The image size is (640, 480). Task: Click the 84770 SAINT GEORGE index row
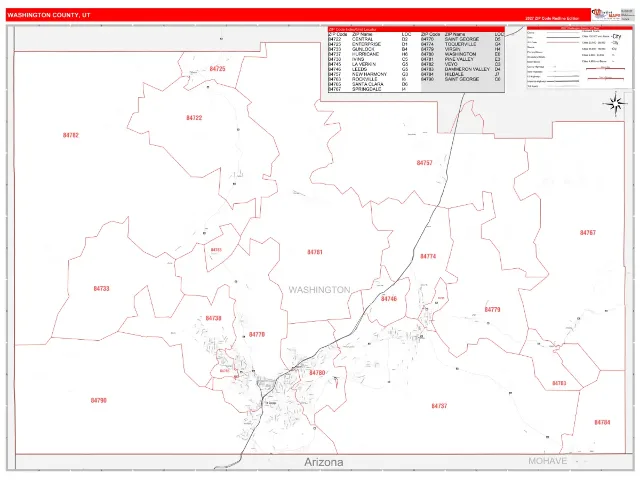[462, 39]
